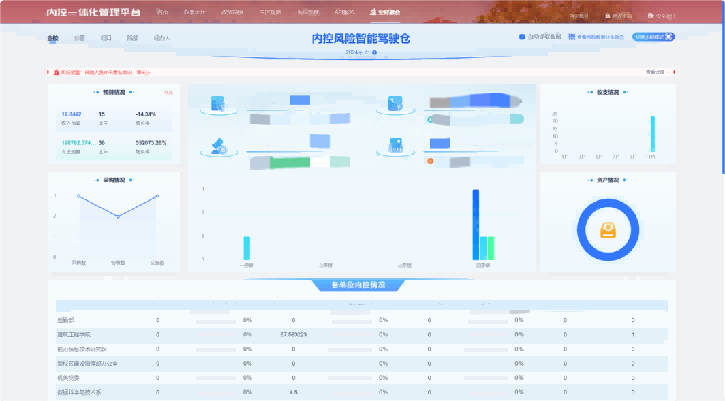
Task: Toggle the blue checkbox left of the header link
Action: (522, 37)
